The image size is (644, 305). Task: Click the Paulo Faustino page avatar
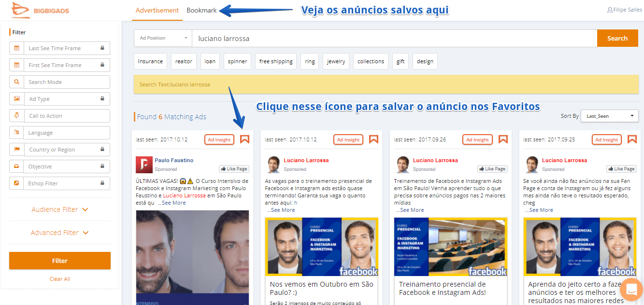(x=144, y=165)
